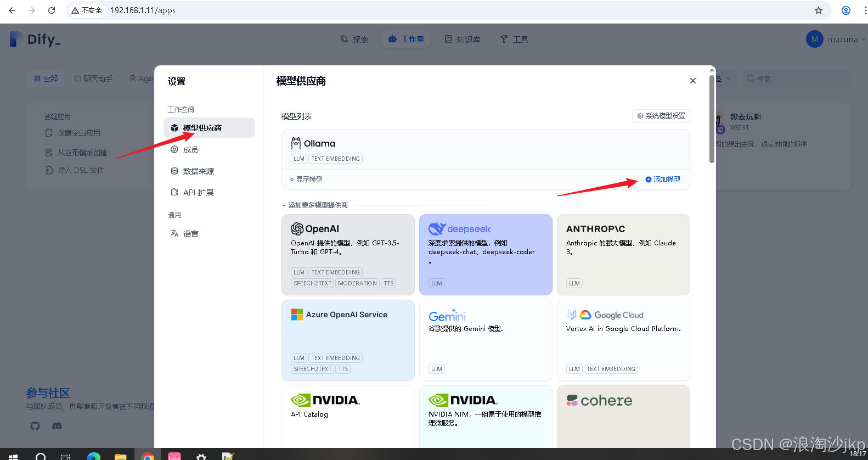The image size is (868, 460).
Task: Open 模型供应商 in settings sidebar
Action: pos(209,128)
